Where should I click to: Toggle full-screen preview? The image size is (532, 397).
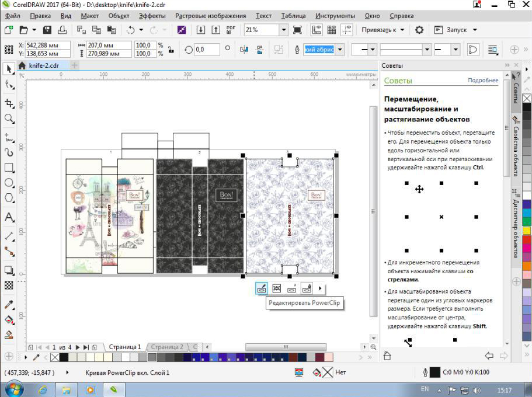(298, 30)
